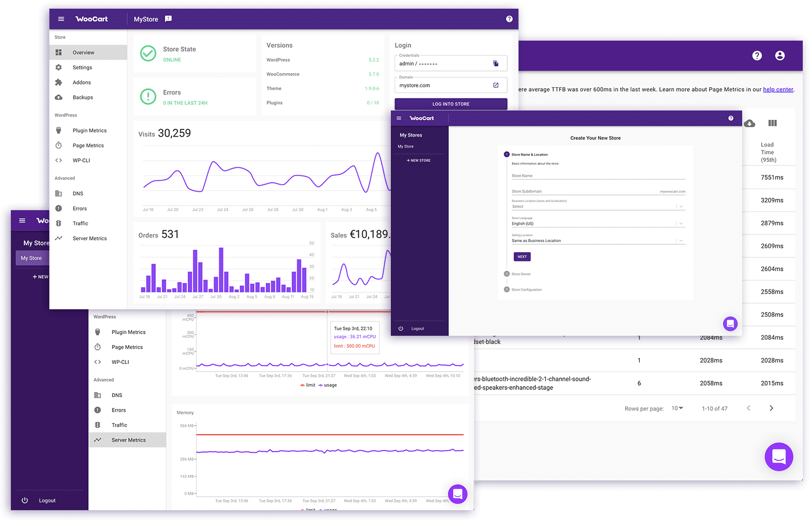812x521 pixels.
Task: Click + NEW STORE in Create Store sidebar
Action: 419,160
